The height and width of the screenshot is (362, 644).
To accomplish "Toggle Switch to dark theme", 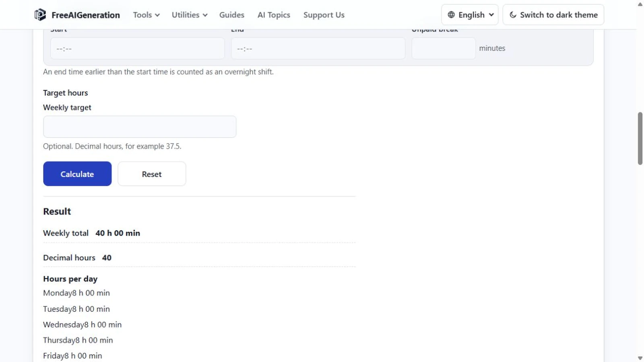I will [x=553, y=15].
